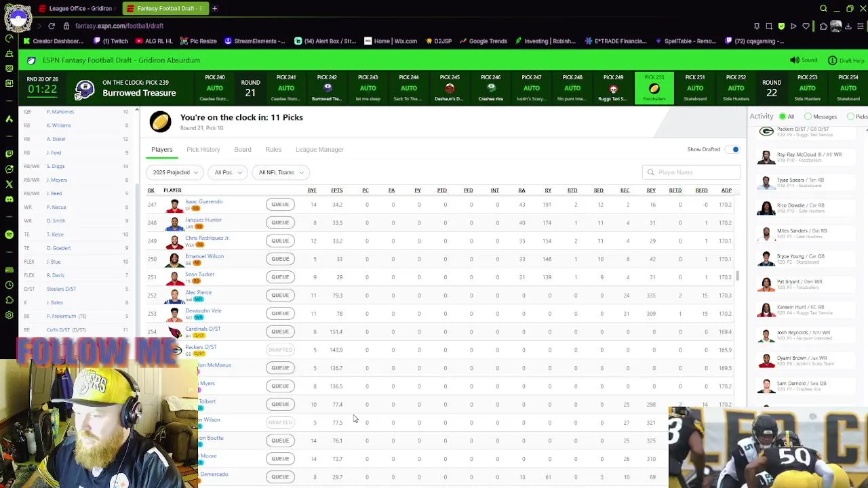Switch to the Board tab
Viewport: 868px width, 488px height.
point(242,149)
